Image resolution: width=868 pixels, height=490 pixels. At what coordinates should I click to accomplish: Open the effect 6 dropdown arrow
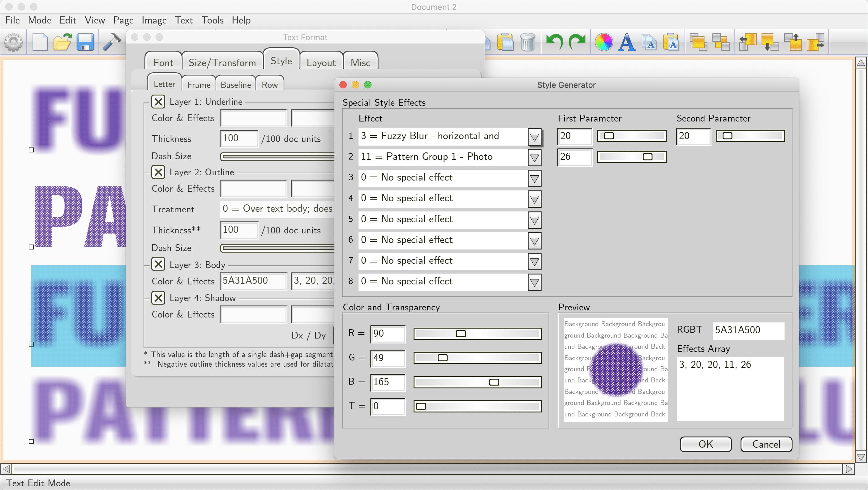pos(535,241)
